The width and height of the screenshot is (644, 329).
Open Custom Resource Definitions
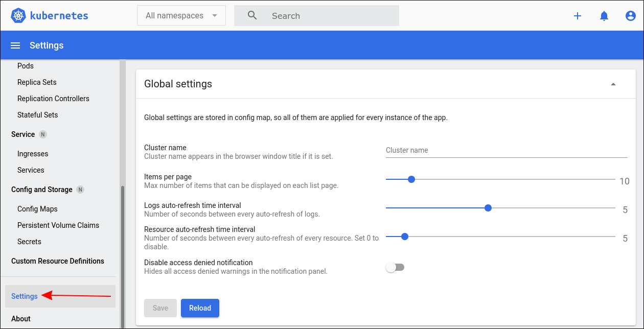[x=58, y=261]
